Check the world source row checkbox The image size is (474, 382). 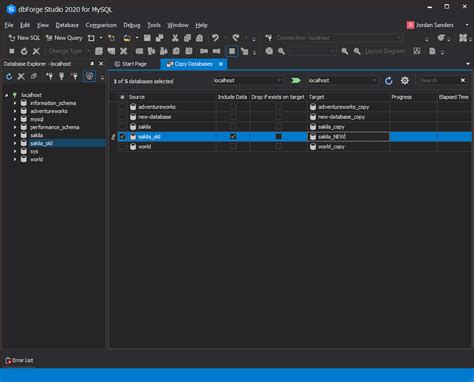pos(123,147)
